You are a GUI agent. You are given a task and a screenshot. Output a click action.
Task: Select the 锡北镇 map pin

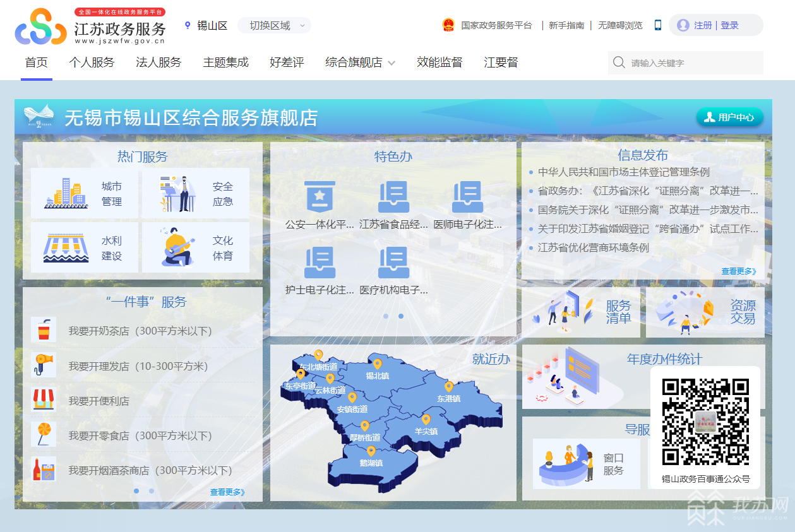(378, 364)
